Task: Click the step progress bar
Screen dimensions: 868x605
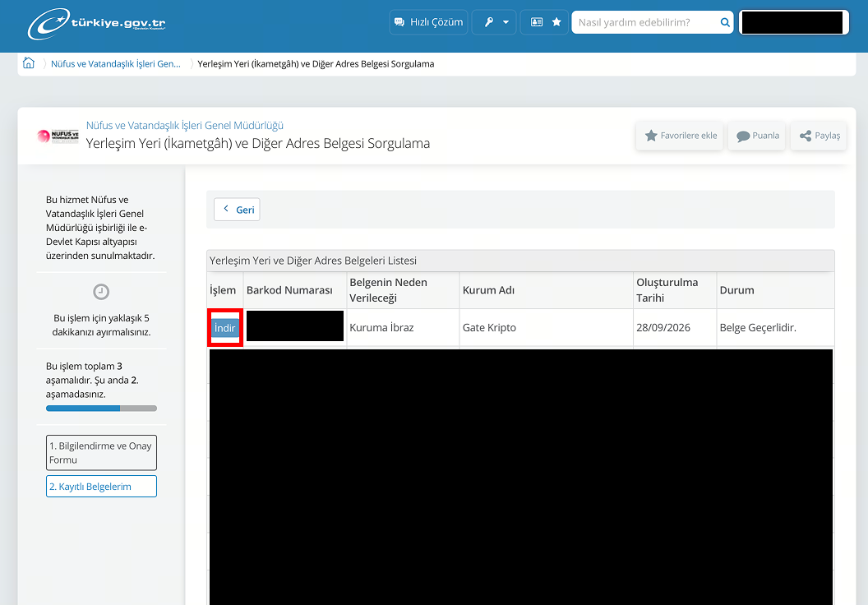Action: click(x=101, y=409)
